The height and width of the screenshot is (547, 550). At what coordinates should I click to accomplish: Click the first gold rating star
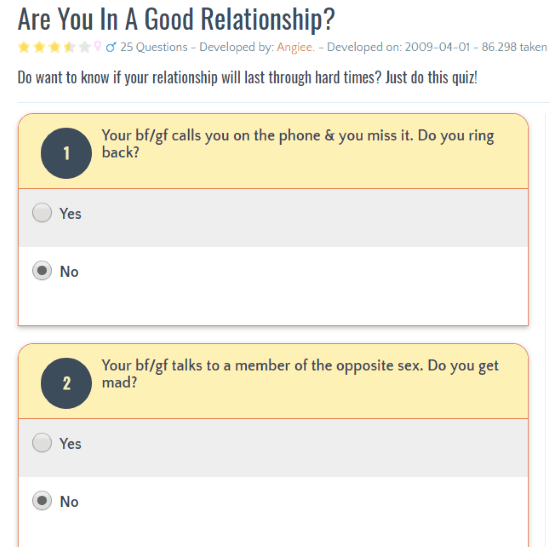[24, 47]
